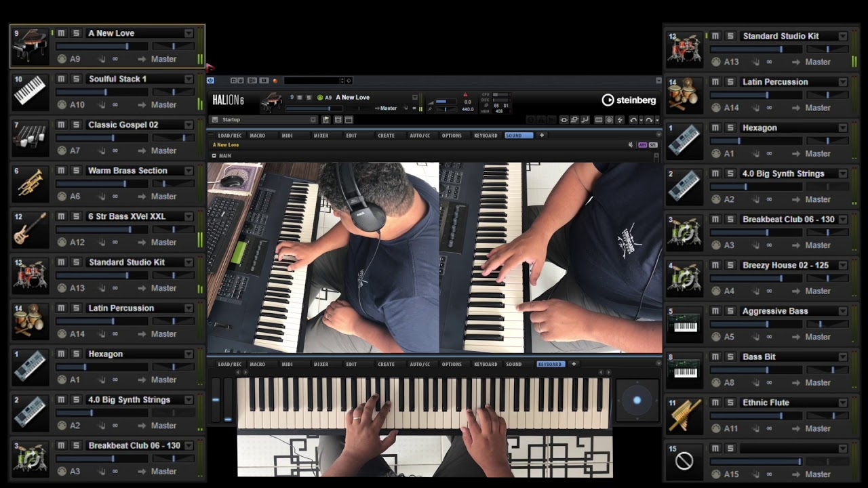Click the undo arrow in HALion toolbar
This screenshot has width=868, height=488.
633,120
